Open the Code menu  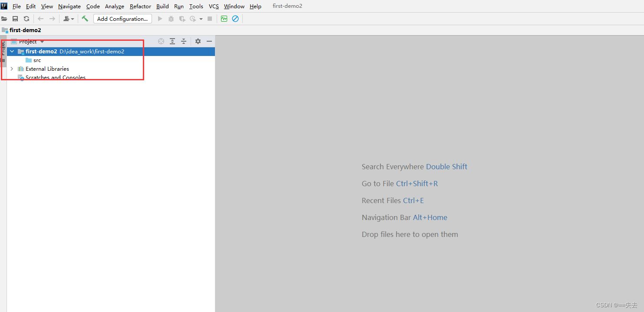tap(93, 6)
